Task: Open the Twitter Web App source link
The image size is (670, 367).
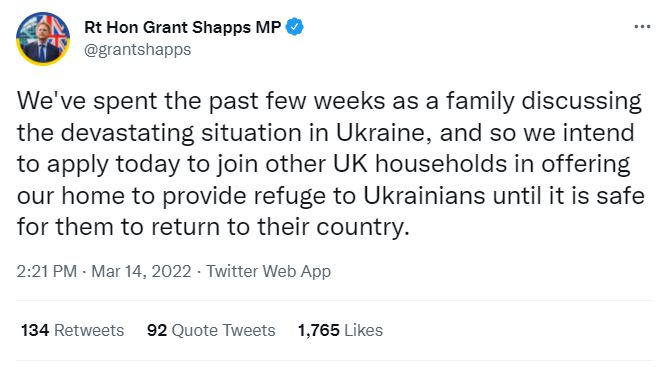Action: pos(268,272)
